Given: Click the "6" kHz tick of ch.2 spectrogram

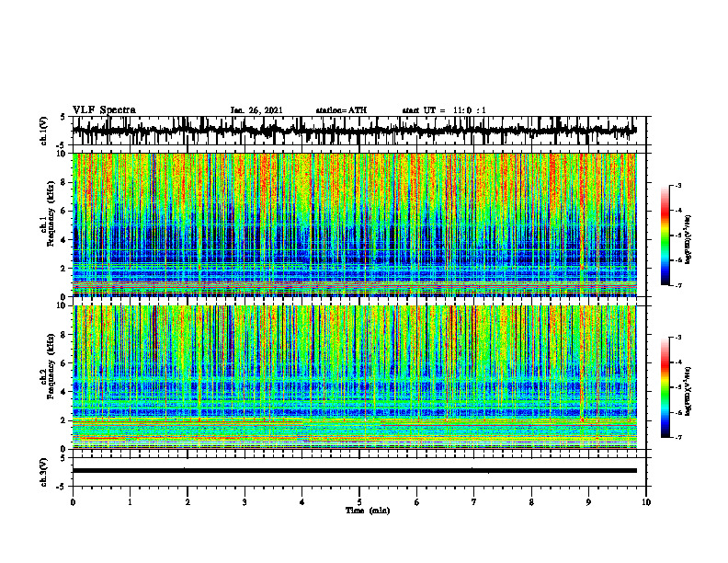Looking at the screenshot, I should pyautogui.click(x=64, y=363).
